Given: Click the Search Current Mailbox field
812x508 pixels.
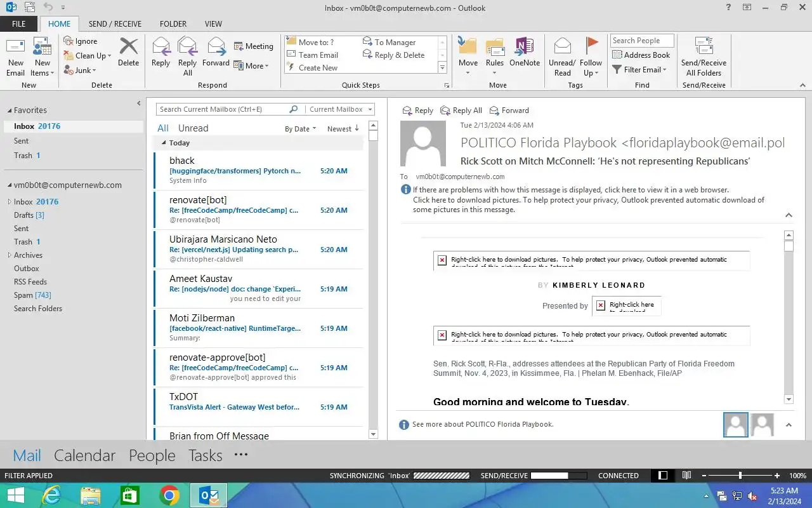Looking at the screenshot, I should coord(222,109).
